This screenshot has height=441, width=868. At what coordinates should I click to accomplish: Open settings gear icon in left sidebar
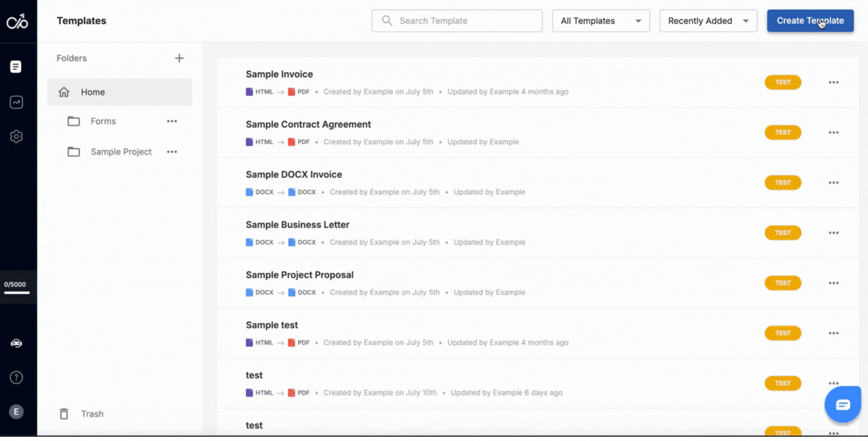16,136
